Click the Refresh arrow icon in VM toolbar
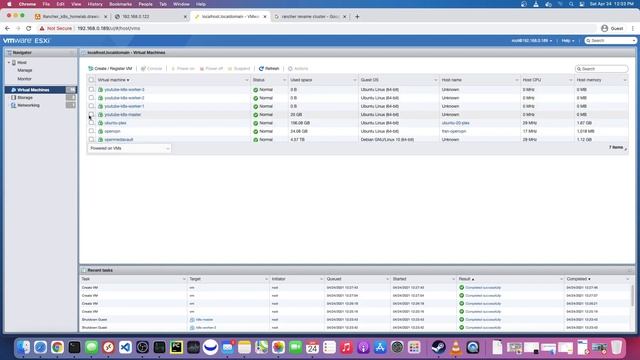The width and height of the screenshot is (640, 360). (261, 69)
